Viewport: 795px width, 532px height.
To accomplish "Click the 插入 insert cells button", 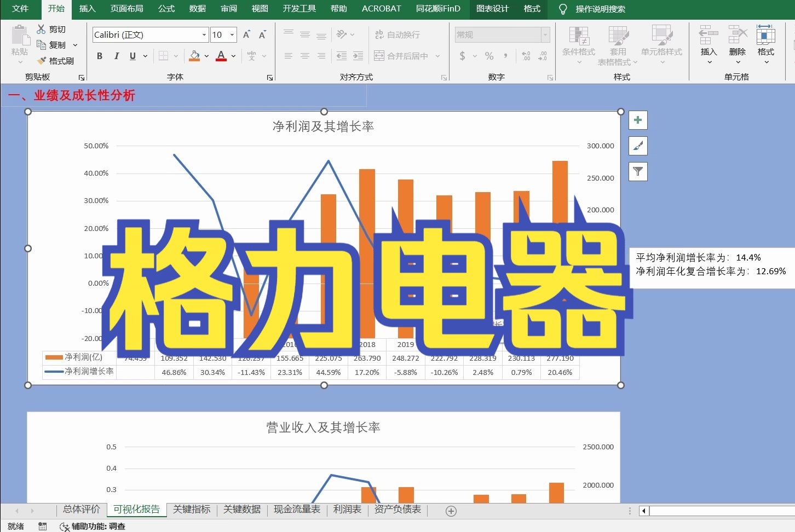I will click(x=708, y=45).
